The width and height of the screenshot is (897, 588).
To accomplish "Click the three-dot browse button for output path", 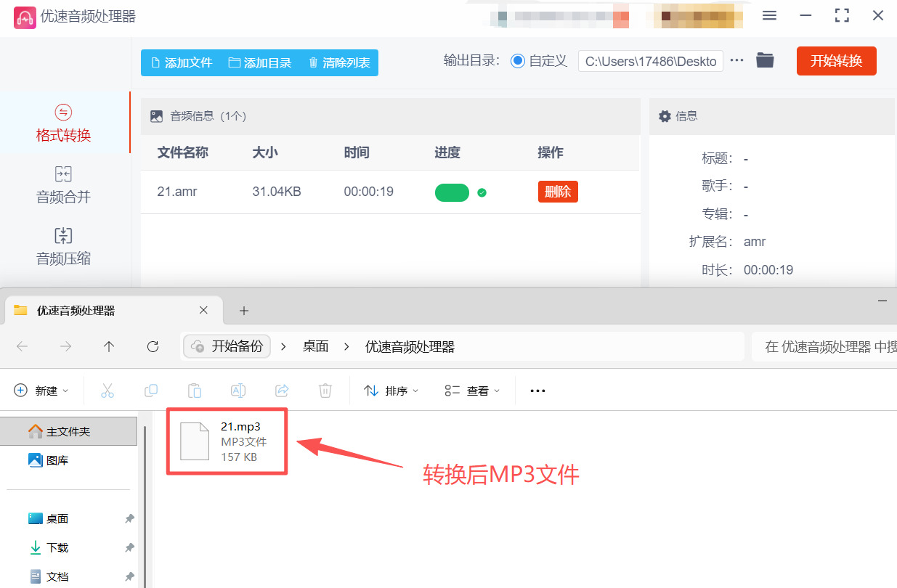I will pyautogui.click(x=737, y=60).
